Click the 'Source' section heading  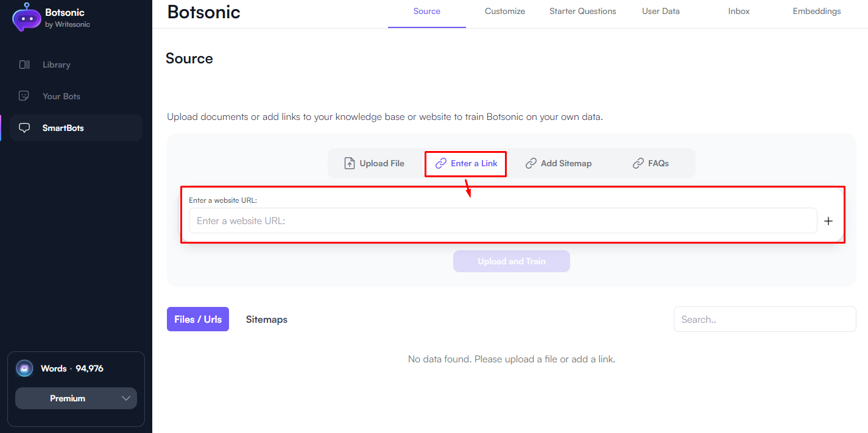189,58
